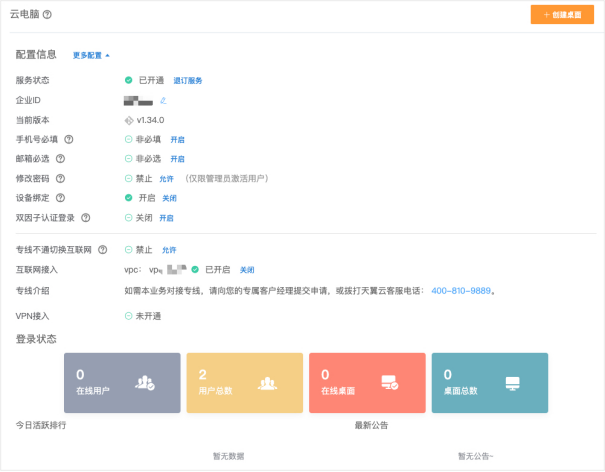Enable 双因子认证登录 using 开启 link
Viewport: 605px width, 472px height.
166,217
